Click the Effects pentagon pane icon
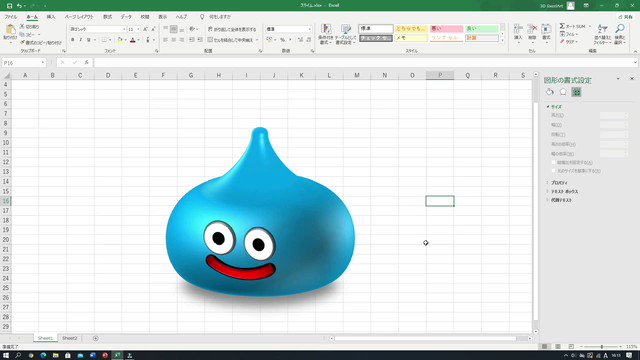 (563, 92)
